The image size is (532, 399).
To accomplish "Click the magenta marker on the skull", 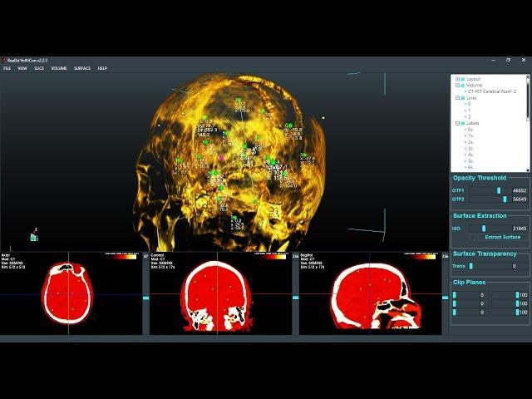I will click(x=221, y=158).
